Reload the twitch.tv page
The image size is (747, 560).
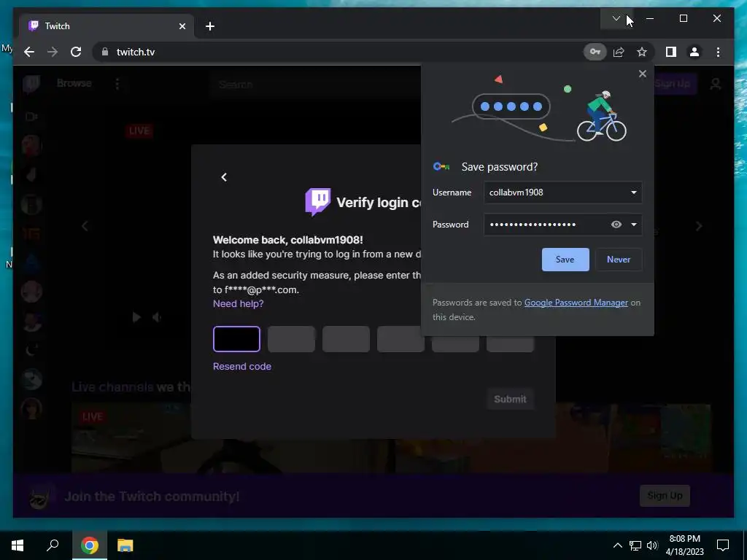tap(76, 52)
